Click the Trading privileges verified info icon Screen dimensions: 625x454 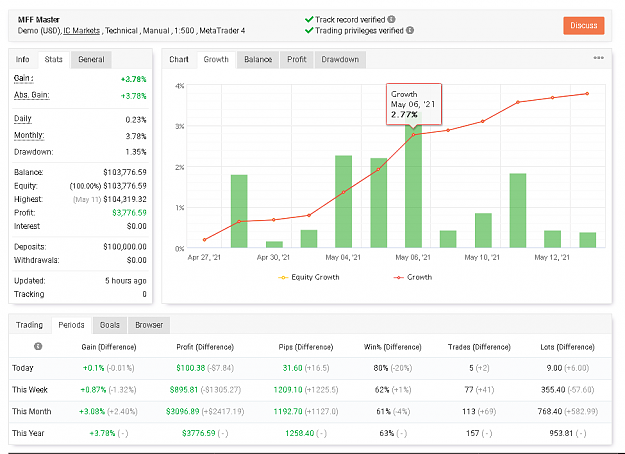tap(410, 30)
